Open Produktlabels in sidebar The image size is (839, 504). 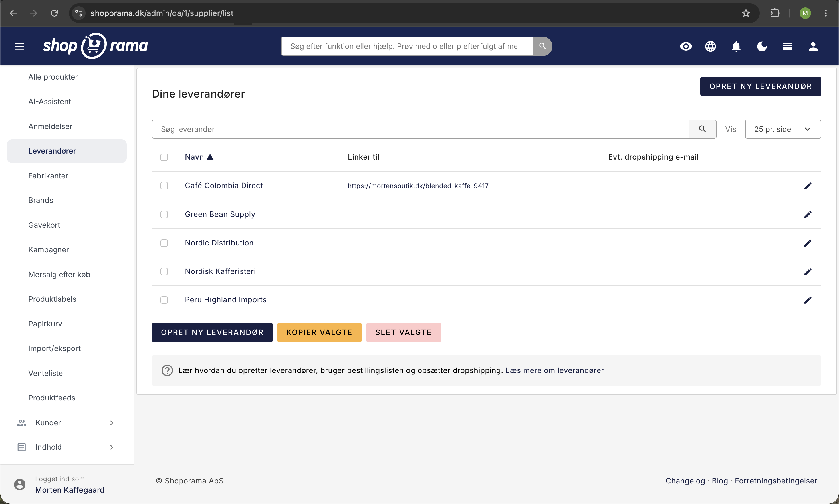52,299
